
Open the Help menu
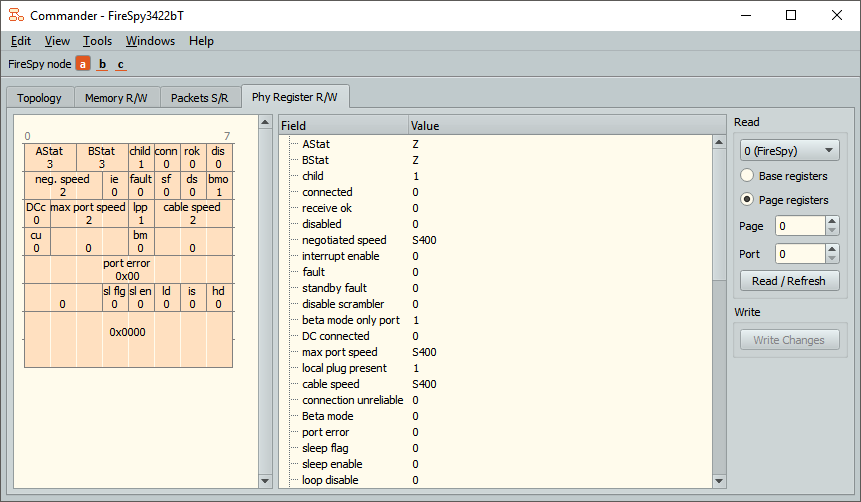(201, 41)
